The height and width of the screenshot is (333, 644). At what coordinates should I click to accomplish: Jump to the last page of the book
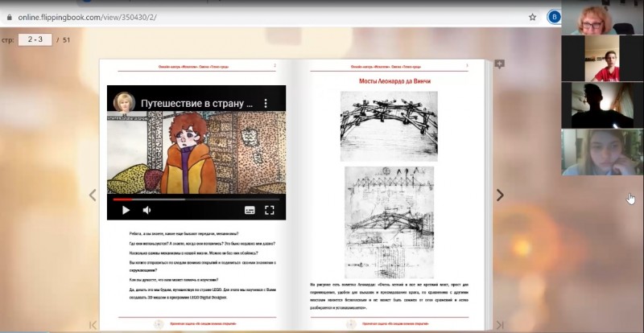pyautogui.click(x=499, y=324)
